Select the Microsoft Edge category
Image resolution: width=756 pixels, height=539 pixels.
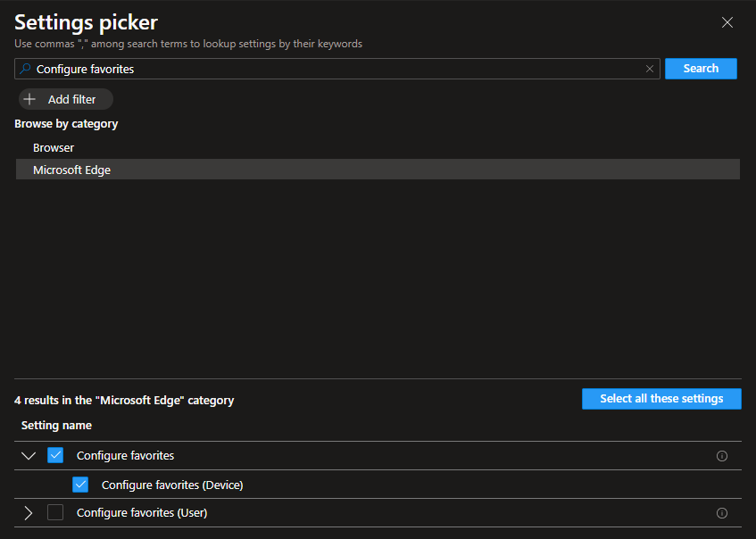(71, 170)
